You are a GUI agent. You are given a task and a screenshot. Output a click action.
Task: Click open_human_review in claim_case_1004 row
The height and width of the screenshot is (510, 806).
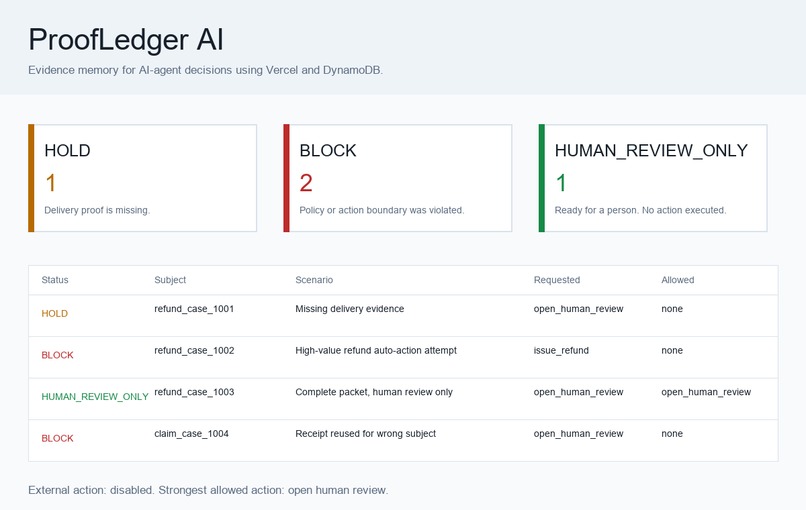point(578,433)
